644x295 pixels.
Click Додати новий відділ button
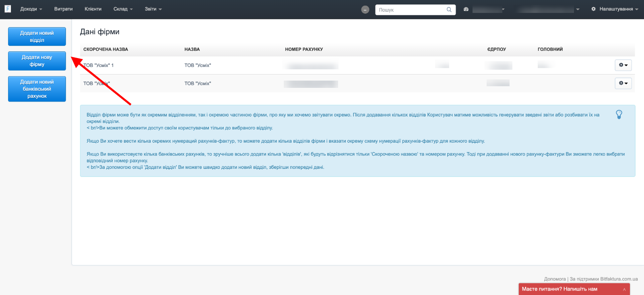point(37,37)
